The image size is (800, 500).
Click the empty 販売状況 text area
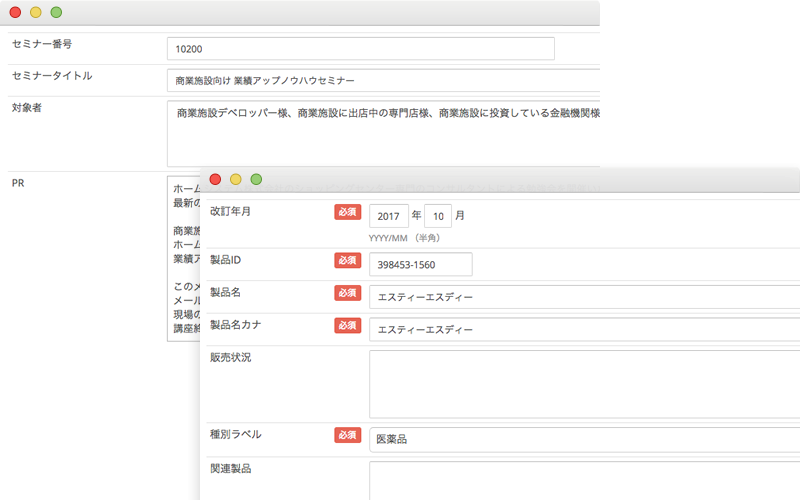585,384
